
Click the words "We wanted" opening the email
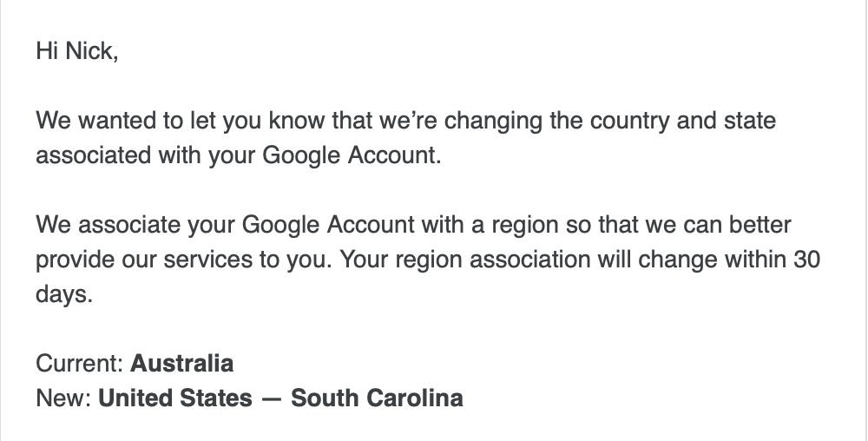(95, 121)
